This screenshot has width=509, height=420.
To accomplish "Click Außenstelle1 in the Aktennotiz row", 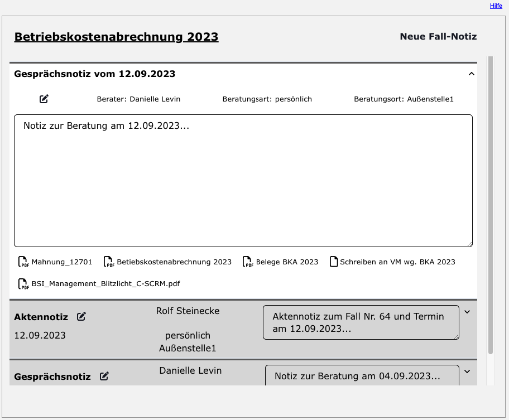I will tap(188, 348).
